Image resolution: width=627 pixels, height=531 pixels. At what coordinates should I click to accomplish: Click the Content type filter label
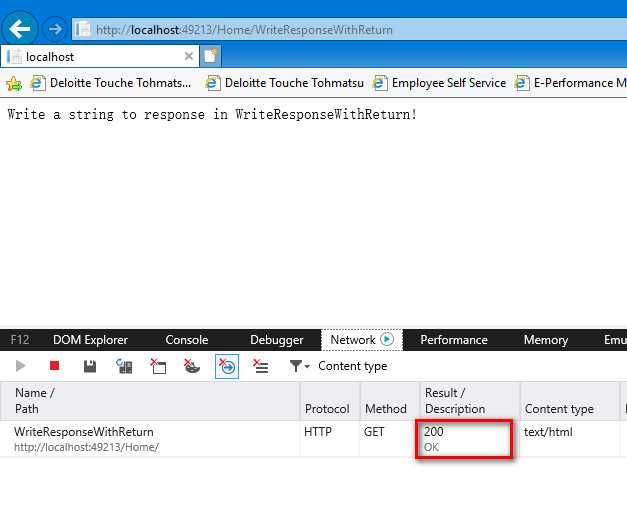click(x=353, y=366)
